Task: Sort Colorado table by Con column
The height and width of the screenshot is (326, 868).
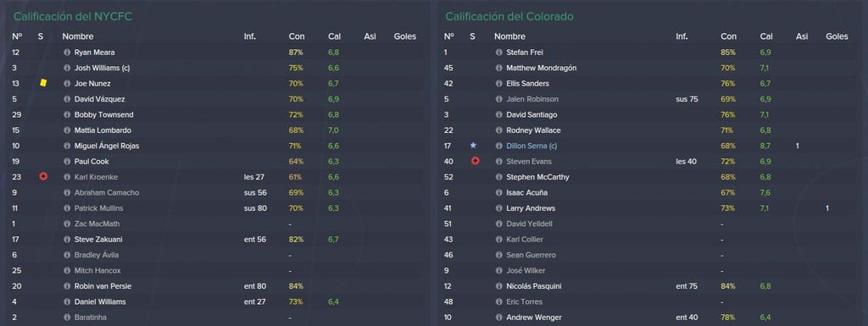Action: 728,36
